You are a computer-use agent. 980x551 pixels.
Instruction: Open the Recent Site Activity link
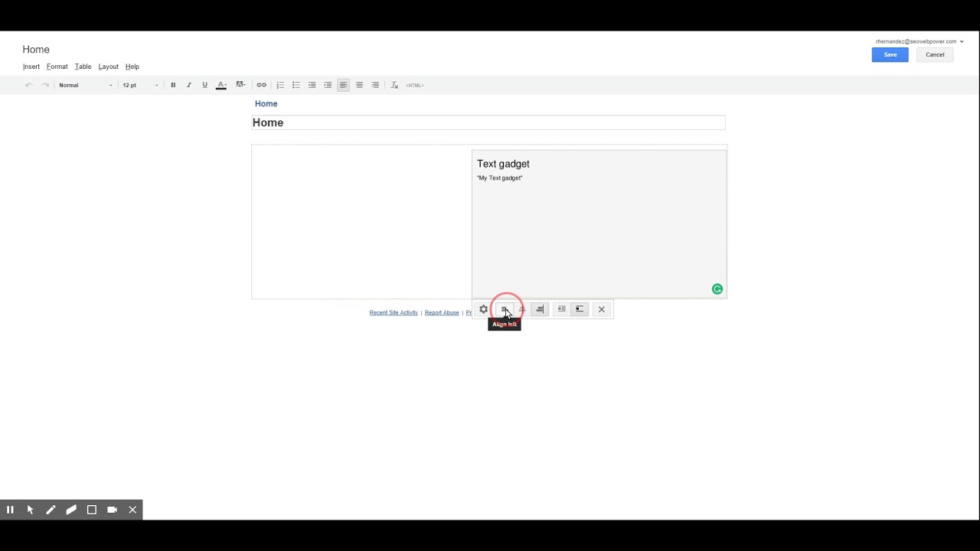(x=394, y=312)
